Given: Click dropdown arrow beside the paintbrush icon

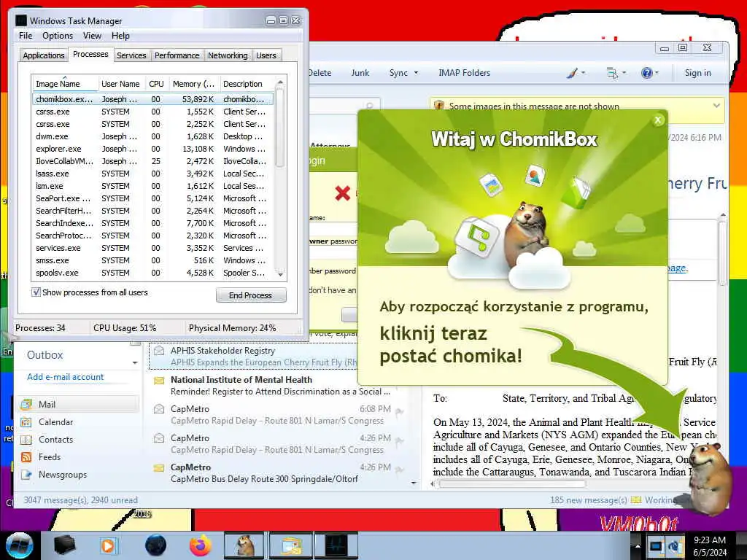Looking at the screenshot, I should (583, 73).
